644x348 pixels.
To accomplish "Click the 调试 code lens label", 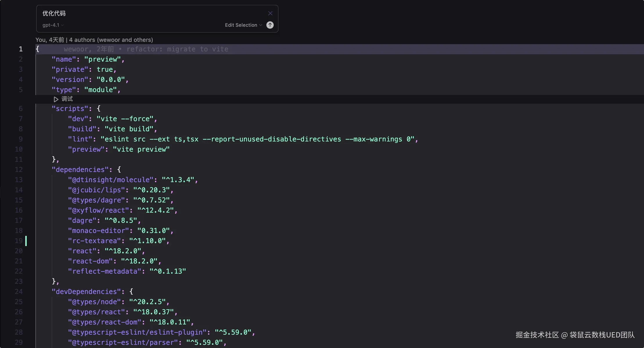I will coord(67,99).
